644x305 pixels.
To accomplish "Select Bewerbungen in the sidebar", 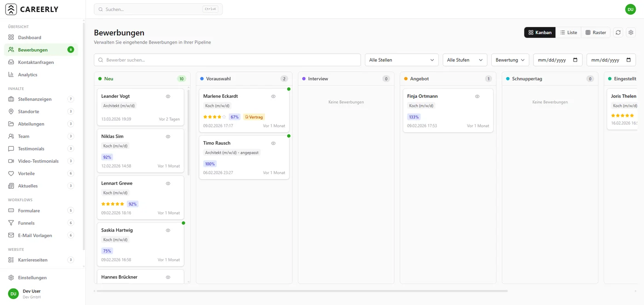I will pos(41,50).
